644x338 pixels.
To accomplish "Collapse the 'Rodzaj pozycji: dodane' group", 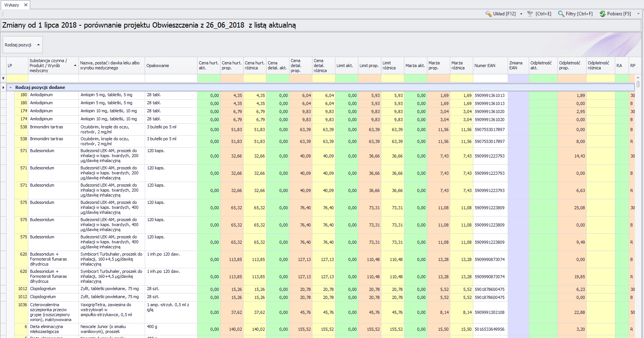I will pos(11,87).
